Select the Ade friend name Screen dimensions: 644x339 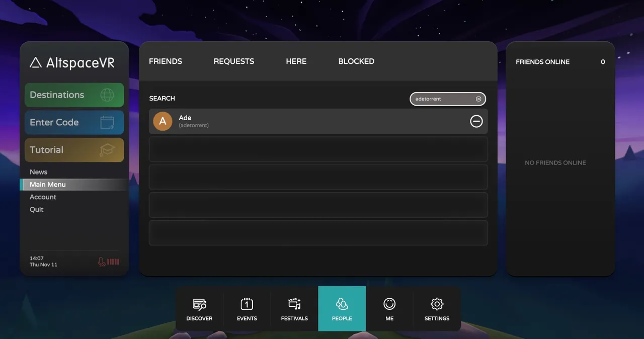click(185, 118)
